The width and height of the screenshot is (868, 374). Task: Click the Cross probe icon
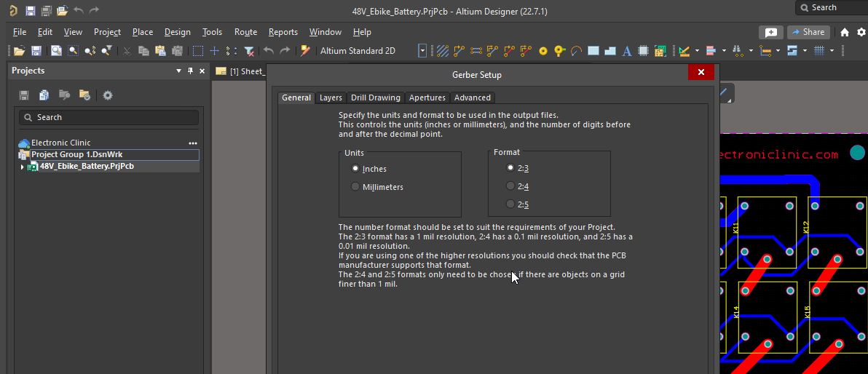pyautogui.click(x=305, y=51)
